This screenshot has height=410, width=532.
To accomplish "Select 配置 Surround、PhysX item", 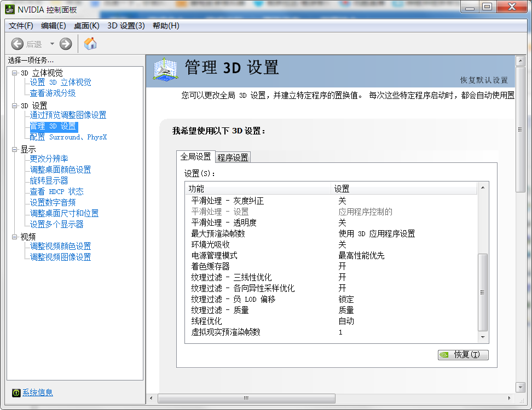I will pyautogui.click(x=68, y=137).
